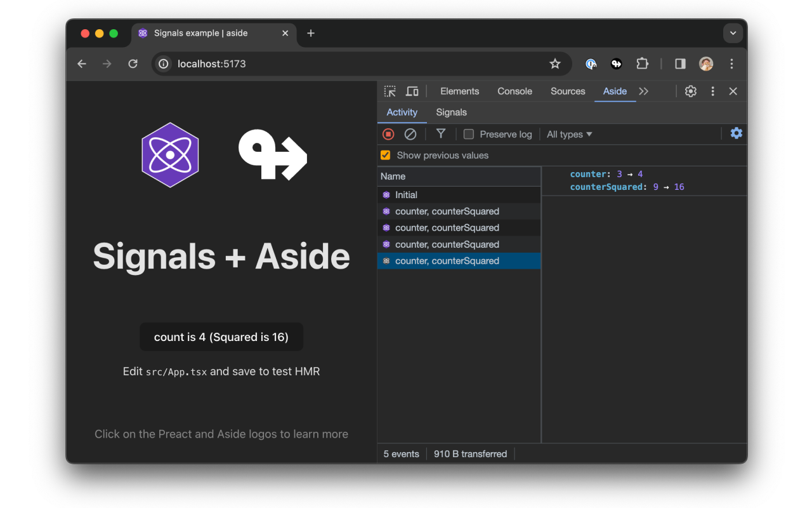The image size is (812, 508).
Task: Show more DevTools tabs
Action: [644, 91]
